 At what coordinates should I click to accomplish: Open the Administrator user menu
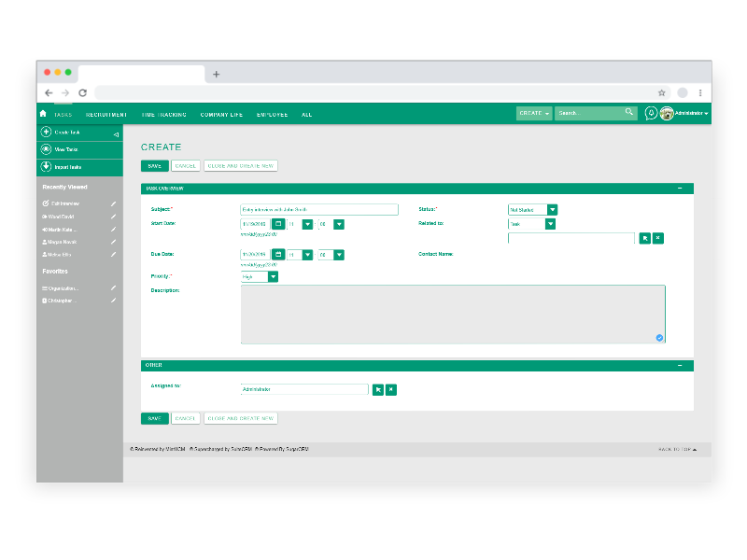pyautogui.click(x=691, y=113)
